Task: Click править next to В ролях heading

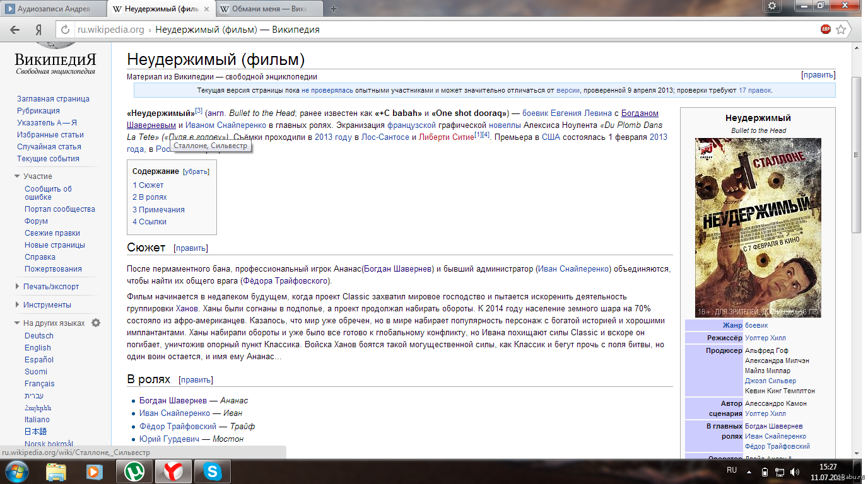Action: click(196, 380)
